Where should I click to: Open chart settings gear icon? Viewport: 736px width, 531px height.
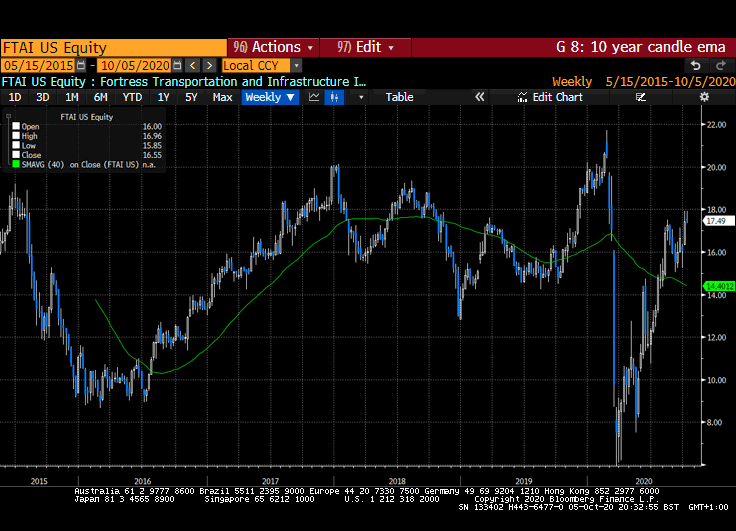click(x=704, y=97)
